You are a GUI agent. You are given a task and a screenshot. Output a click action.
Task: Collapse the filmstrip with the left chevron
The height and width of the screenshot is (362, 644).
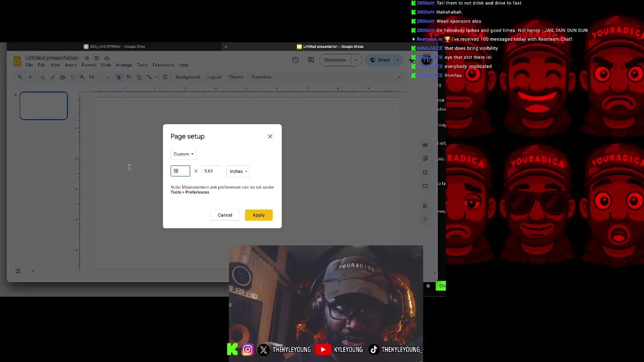click(33, 271)
